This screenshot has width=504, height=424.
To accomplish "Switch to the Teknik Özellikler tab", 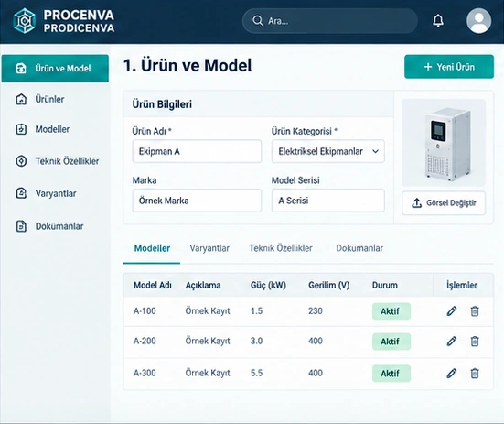I will pyautogui.click(x=281, y=248).
